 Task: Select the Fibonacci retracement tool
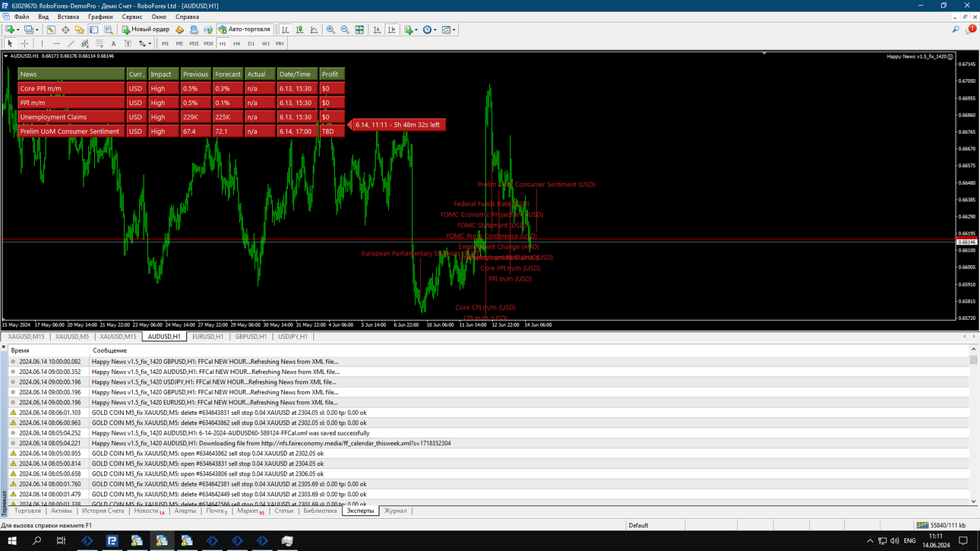[x=100, y=43]
